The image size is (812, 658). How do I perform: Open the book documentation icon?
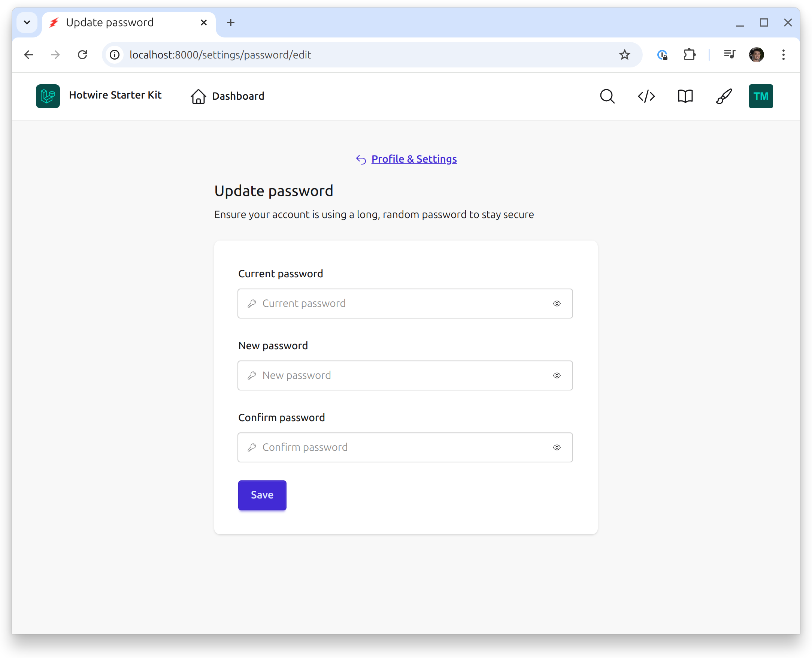(x=685, y=96)
